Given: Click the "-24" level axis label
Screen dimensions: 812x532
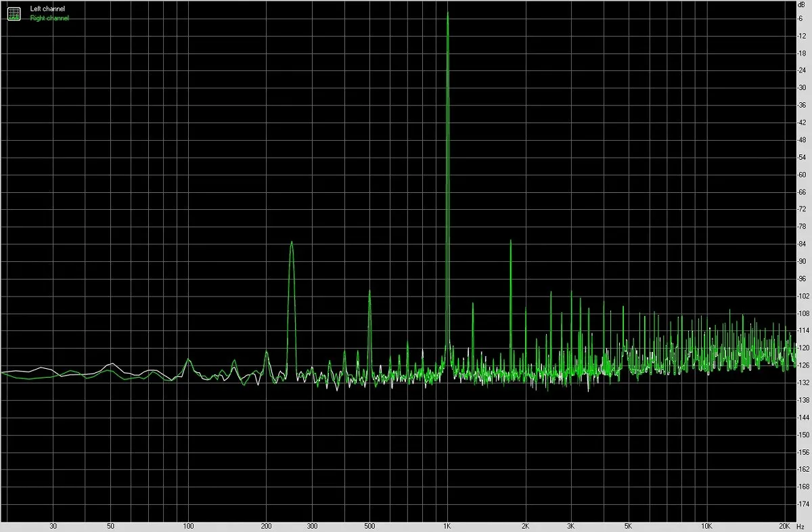Looking at the screenshot, I should [803, 70].
